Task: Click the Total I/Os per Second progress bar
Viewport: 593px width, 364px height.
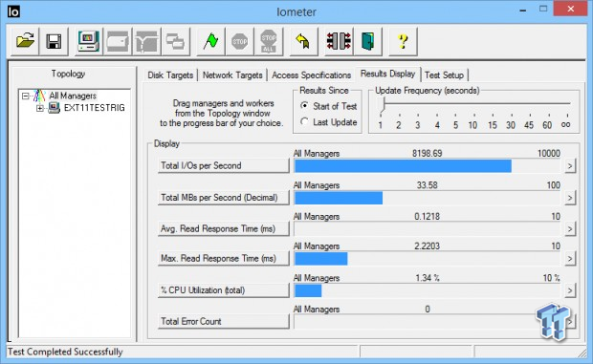Action: pyautogui.click(x=428, y=166)
